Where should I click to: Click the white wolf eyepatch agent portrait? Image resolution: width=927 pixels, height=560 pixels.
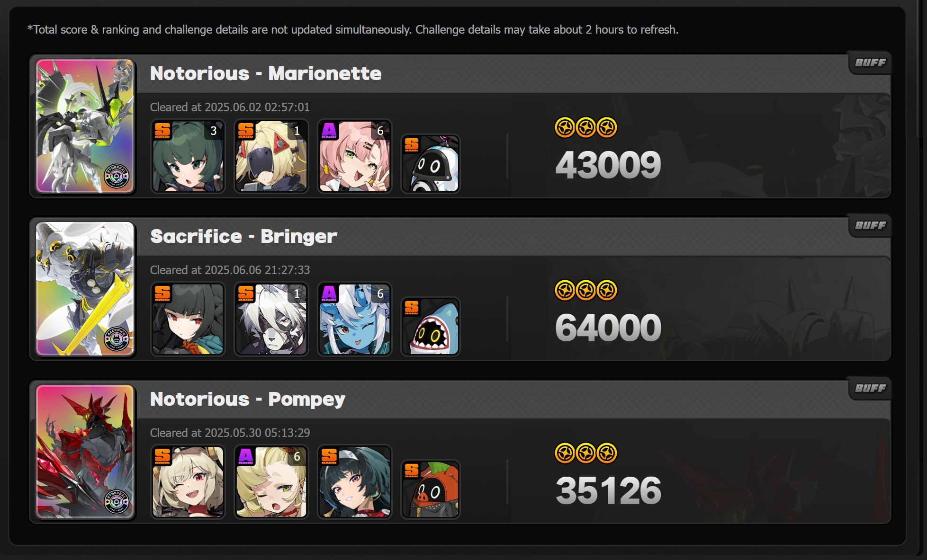[x=271, y=319]
